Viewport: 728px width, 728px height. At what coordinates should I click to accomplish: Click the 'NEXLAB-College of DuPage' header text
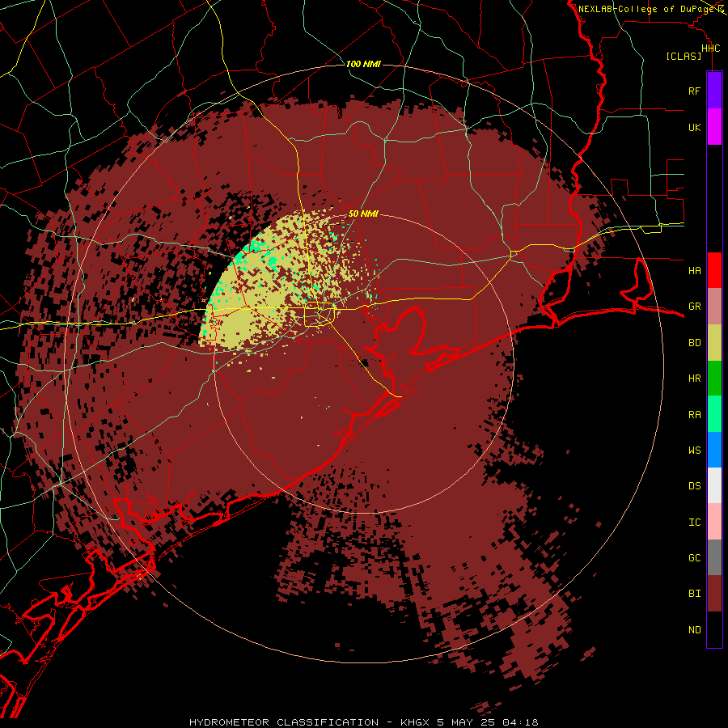[x=647, y=9]
